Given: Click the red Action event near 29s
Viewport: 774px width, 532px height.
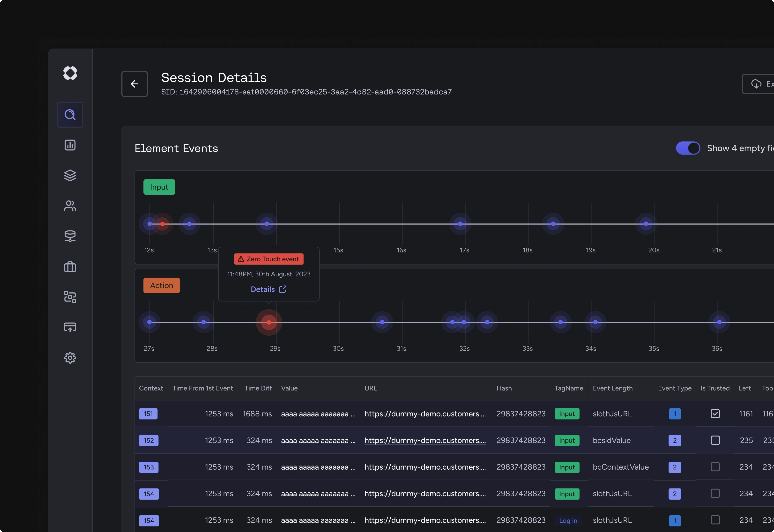Looking at the screenshot, I should (x=269, y=322).
